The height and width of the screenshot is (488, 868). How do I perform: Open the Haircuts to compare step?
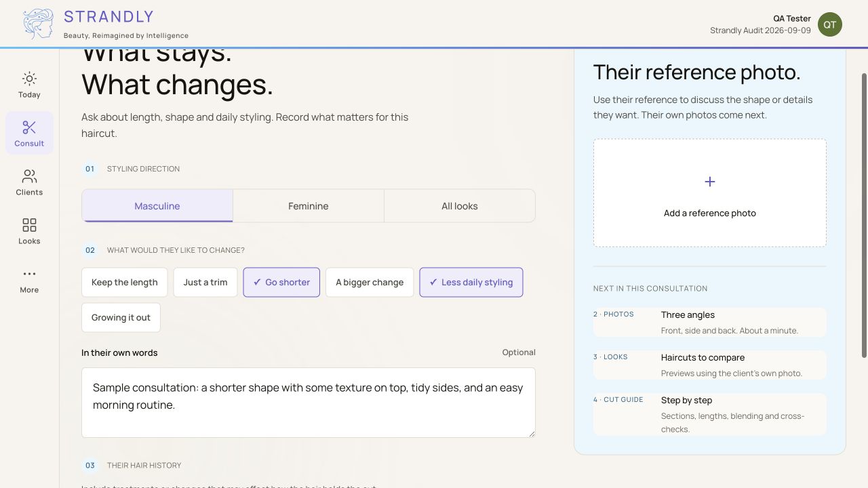click(710, 365)
